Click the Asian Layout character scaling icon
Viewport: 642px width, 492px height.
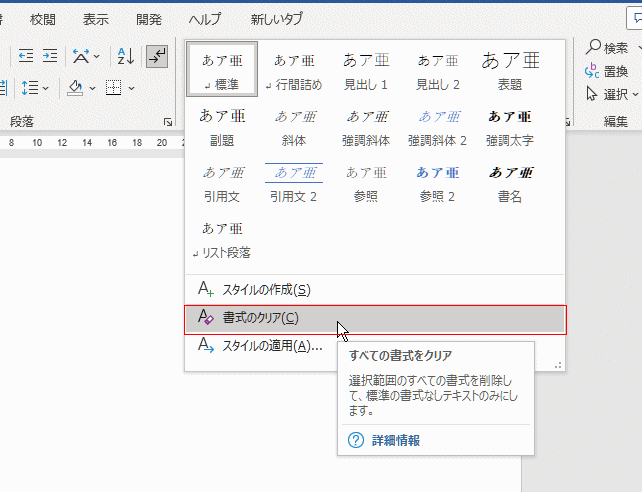point(81,56)
